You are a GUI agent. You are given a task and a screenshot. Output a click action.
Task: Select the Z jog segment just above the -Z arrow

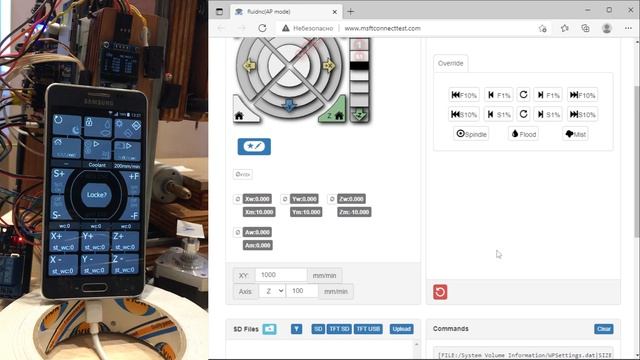(359, 100)
